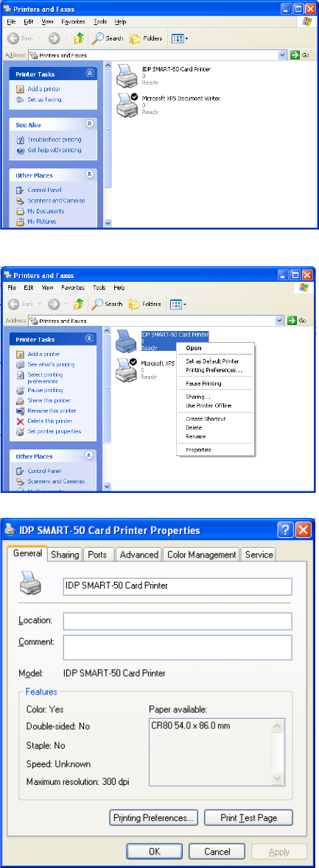Click the Paper available list scrollbar down arrow

[278, 778]
